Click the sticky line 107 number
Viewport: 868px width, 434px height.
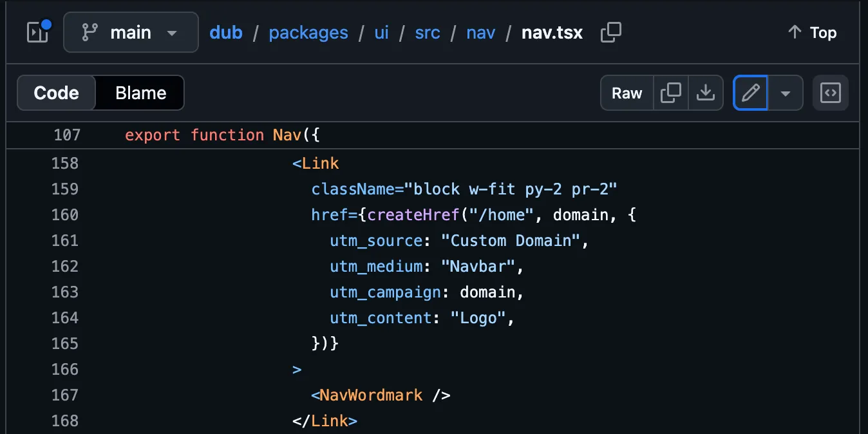click(x=68, y=135)
